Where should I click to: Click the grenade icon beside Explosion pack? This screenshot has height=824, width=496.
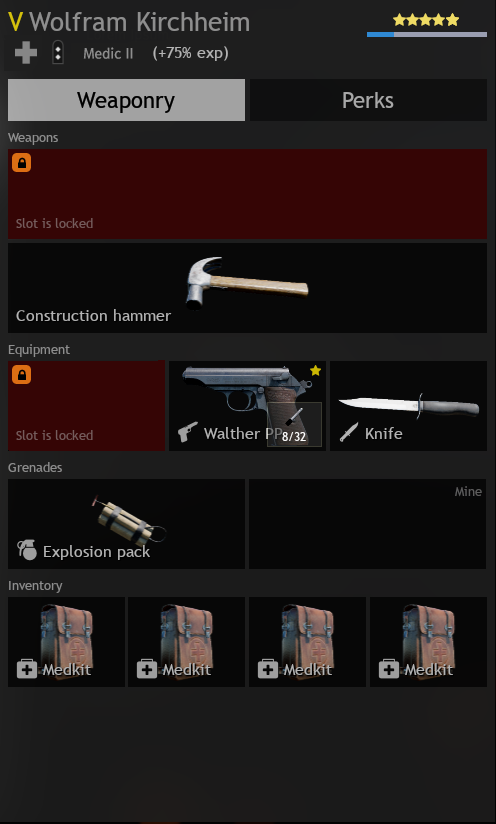(x=27, y=550)
